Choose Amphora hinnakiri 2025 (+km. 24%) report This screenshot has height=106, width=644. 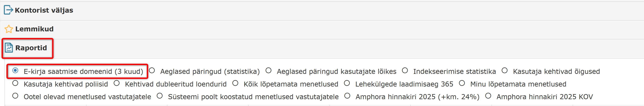tap(347, 96)
